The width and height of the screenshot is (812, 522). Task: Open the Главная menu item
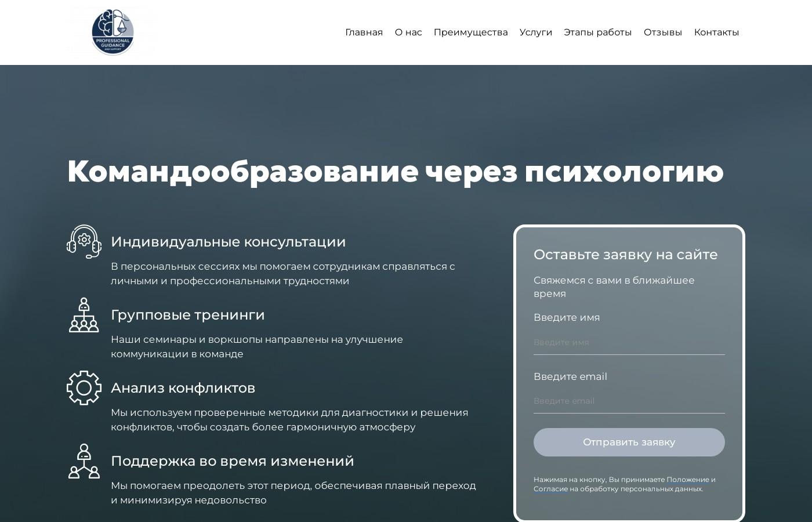coord(364,32)
